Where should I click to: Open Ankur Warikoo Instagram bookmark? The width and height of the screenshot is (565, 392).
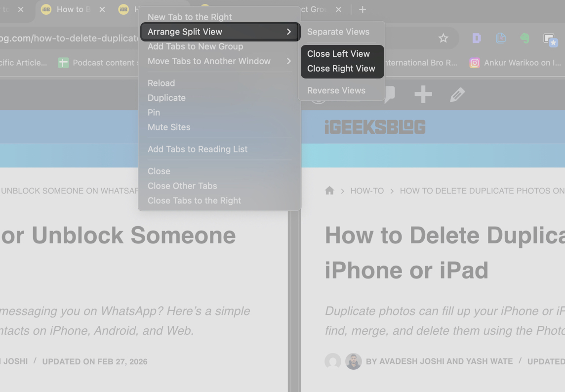pos(516,63)
